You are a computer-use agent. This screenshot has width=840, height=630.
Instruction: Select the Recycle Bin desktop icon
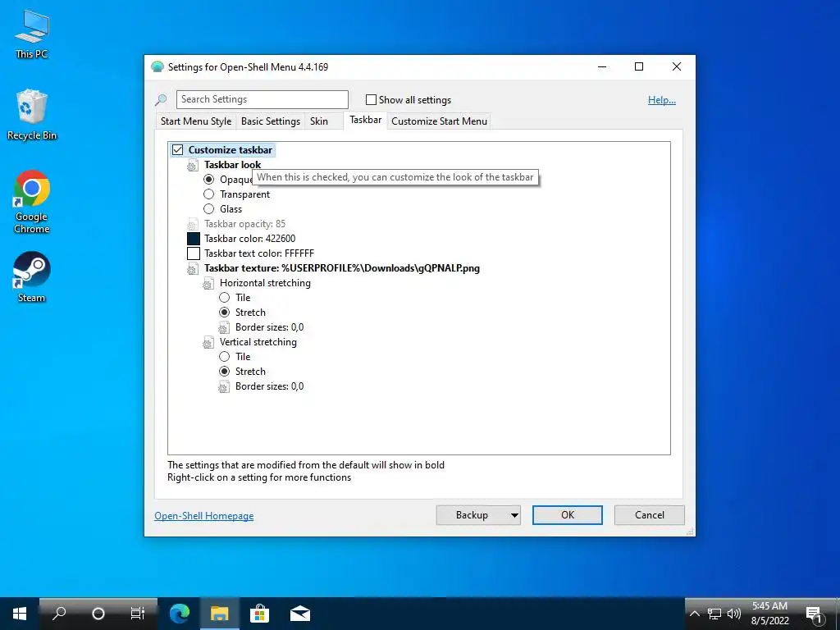click(32, 115)
